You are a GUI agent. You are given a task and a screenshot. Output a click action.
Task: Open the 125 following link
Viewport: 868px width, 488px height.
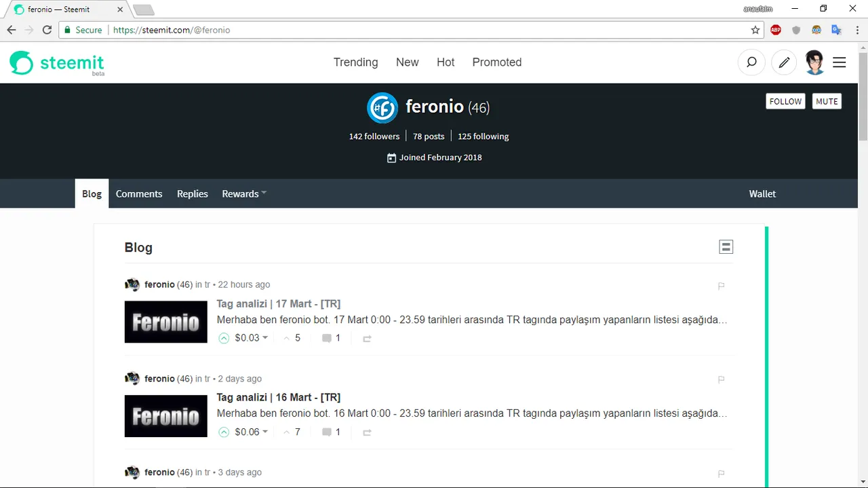pyautogui.click(x=483, y=136)
